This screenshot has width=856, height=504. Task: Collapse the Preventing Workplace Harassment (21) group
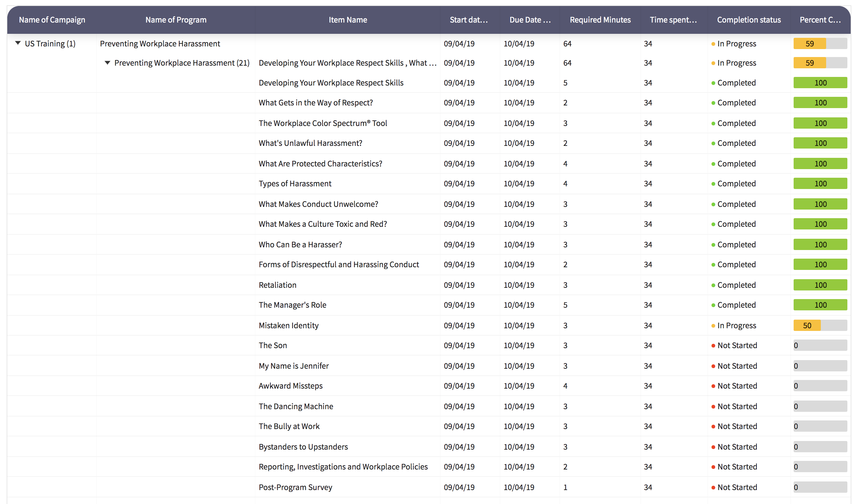point(107,62)
